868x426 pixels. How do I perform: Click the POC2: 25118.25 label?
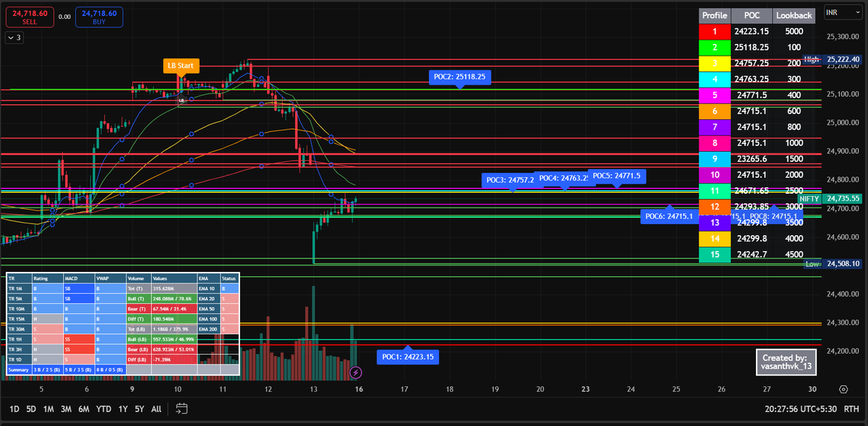tap(460, 76)
